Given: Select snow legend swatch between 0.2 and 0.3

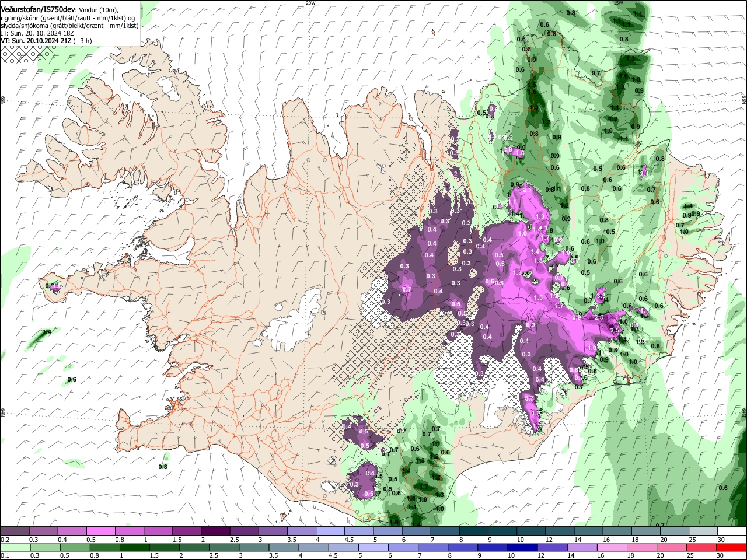Looking at the screenshot, I should (15, 531).
